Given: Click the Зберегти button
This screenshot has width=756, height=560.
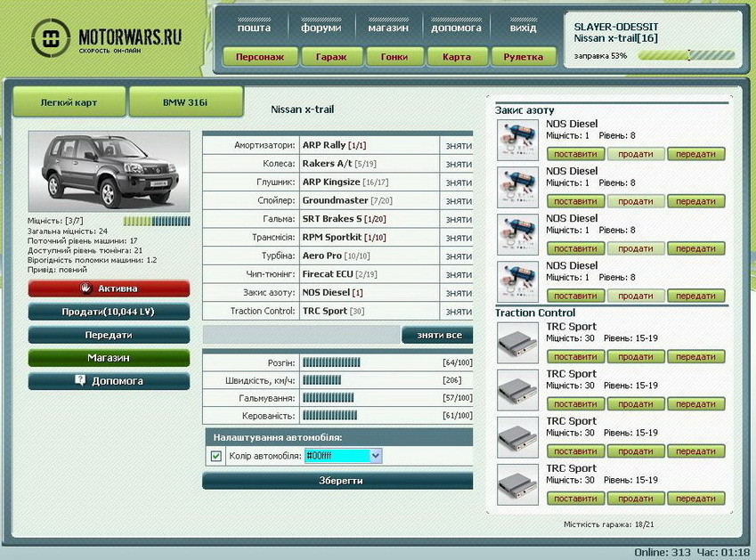Looking at the screenshot, I should (x=338, y=481).
